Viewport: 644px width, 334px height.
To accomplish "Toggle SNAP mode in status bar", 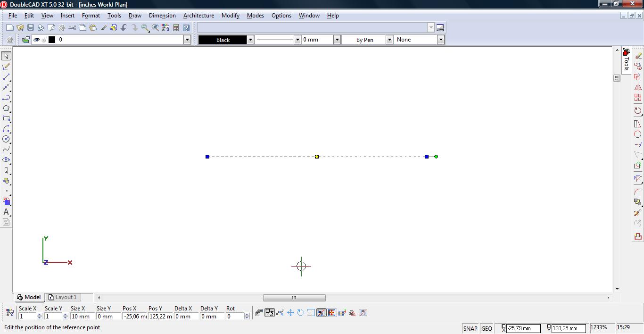I will [470, 328].
